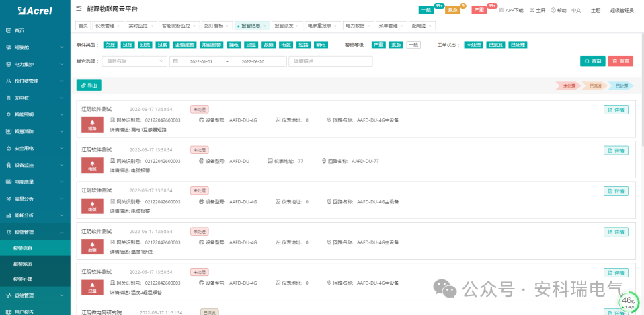Click the 需量分析 sidebar icon
Viewport: 644px width, 315px height.
(9, 199)
